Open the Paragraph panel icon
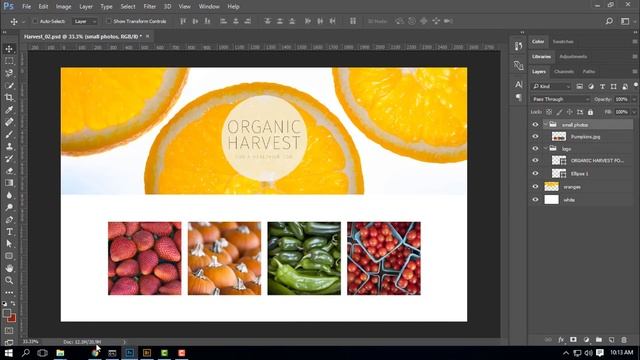Viewport: 640px width, 360px height. pyautogui.click(x=518, y=97)
